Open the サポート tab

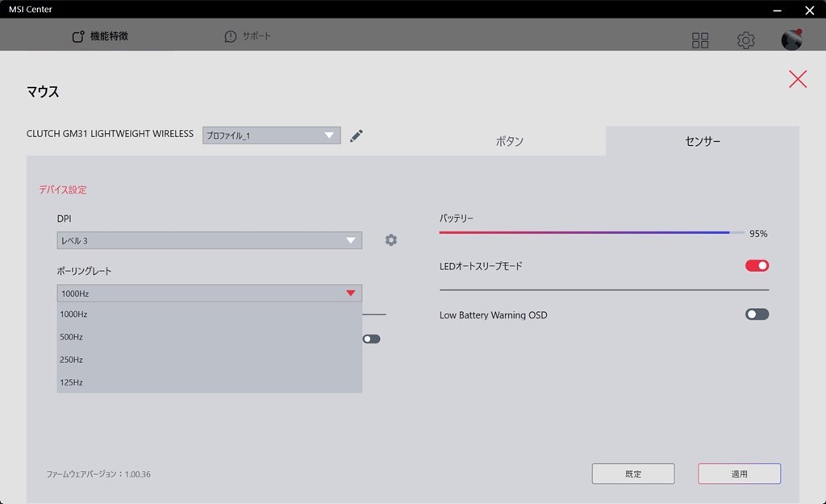(248, 36)
